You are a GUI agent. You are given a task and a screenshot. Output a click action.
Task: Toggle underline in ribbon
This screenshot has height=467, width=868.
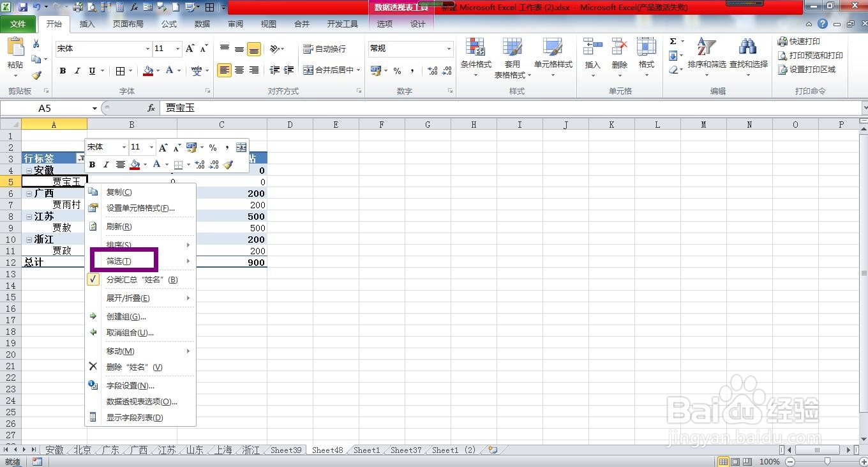tap(93, 71)
